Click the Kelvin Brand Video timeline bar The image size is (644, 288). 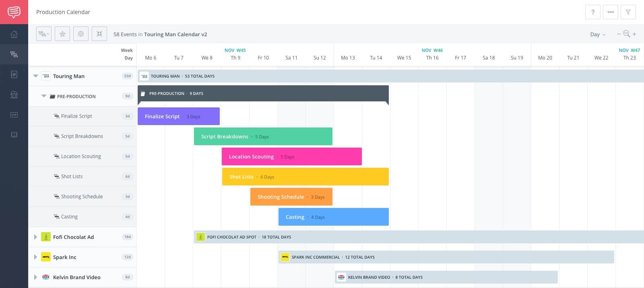(446, 277)
